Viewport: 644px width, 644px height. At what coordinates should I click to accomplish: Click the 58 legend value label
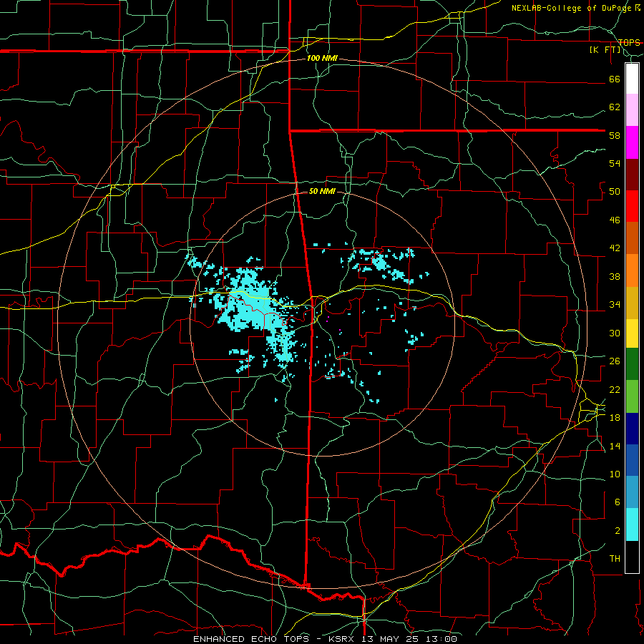pyautogui.click(x=615, y=135)
